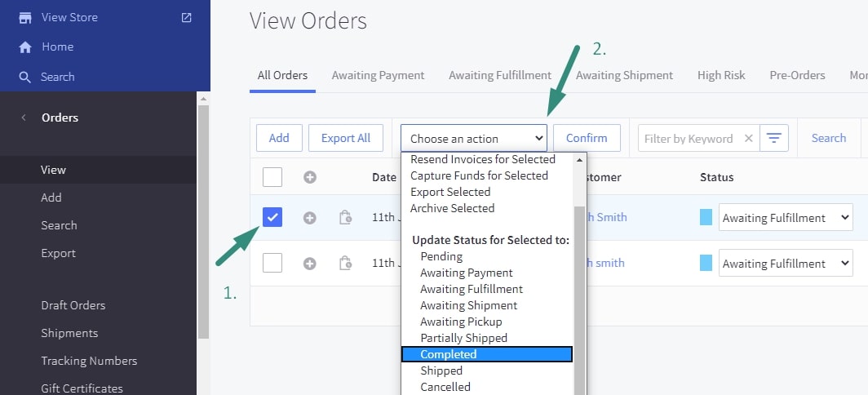Viewport: 868px width, 395px height.
Task: Toggle the select-all orders checkbox
Action: click(272, 176)
